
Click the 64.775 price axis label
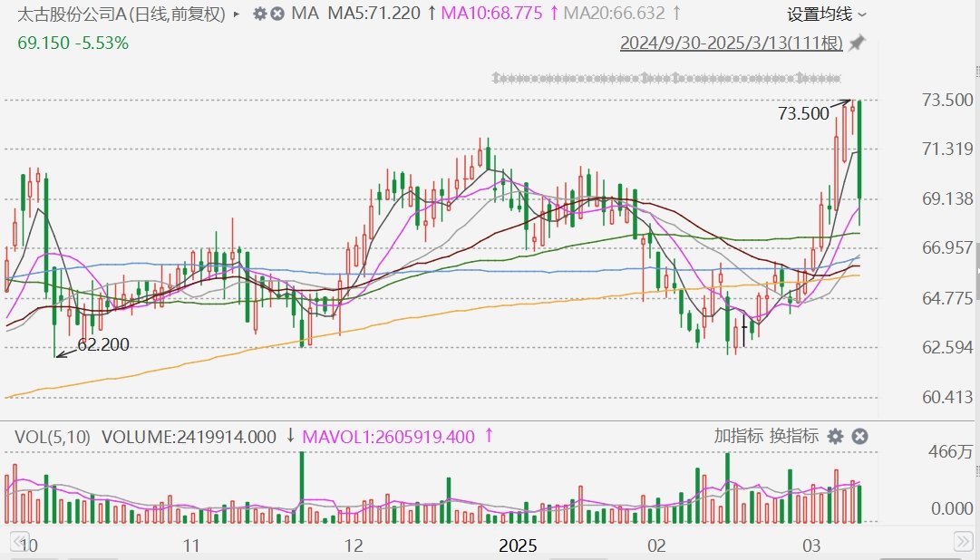[947, 298]
